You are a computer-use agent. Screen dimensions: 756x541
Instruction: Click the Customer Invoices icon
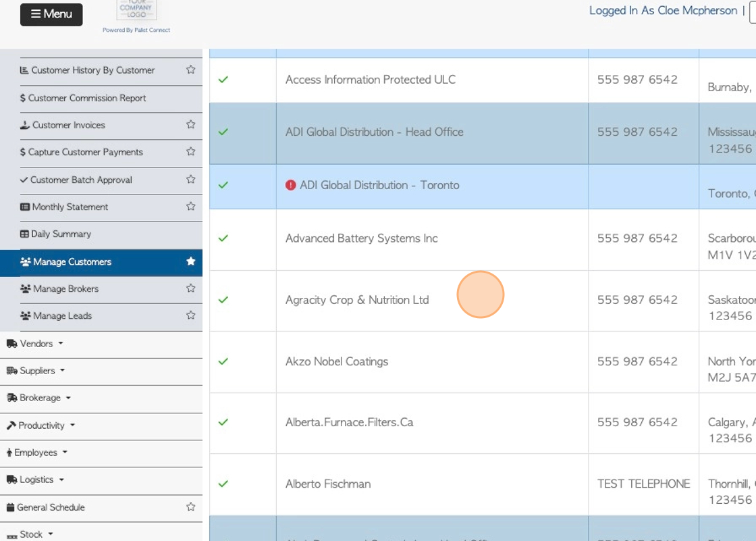click(24, 125)
